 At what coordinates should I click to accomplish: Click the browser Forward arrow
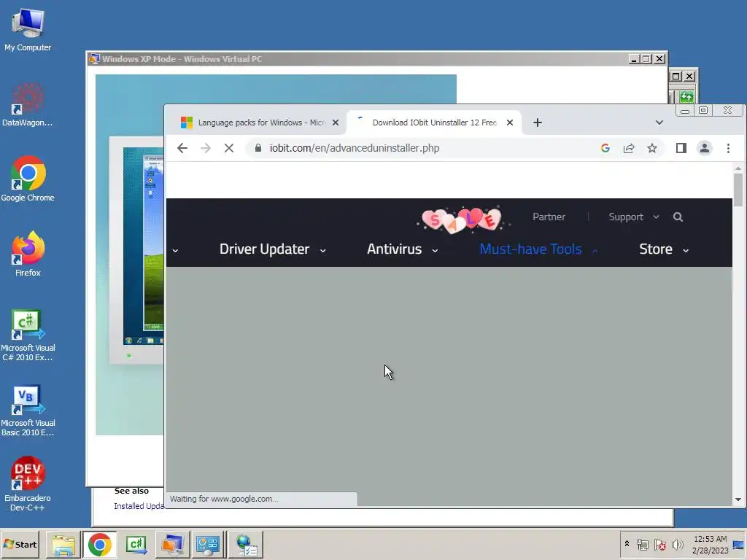click(205, 148)
